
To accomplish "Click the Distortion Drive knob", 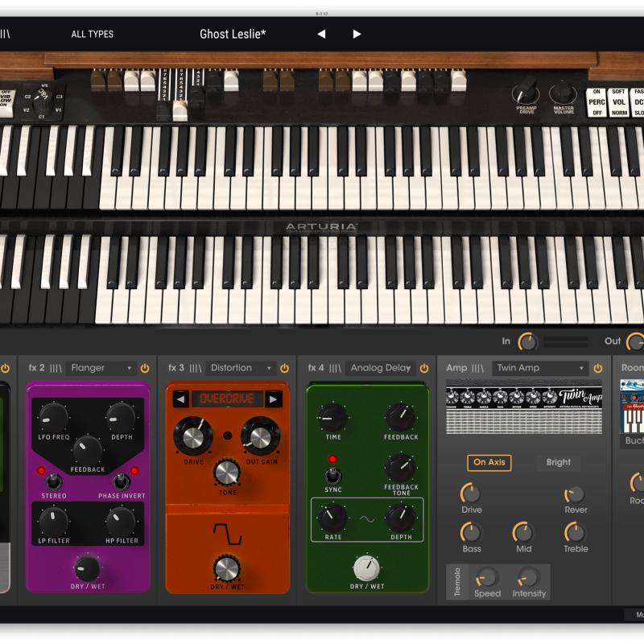I will (193, 437).
